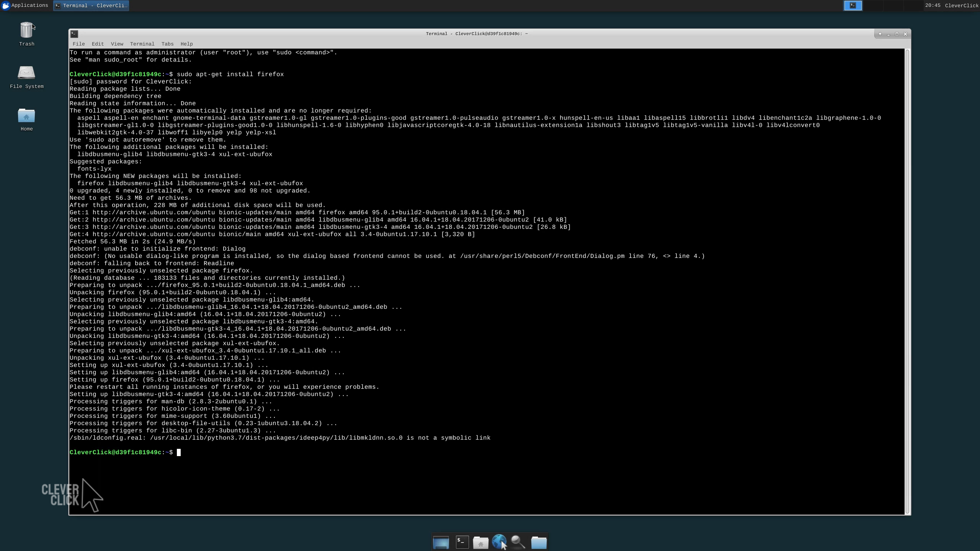Open the File menu

point(78,44)
